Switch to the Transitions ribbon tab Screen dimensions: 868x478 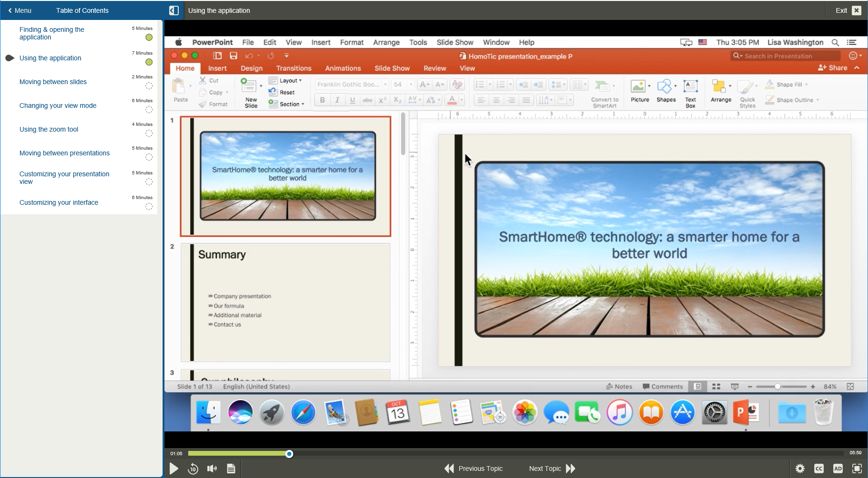pyautogui.click(x=293, y=68)
